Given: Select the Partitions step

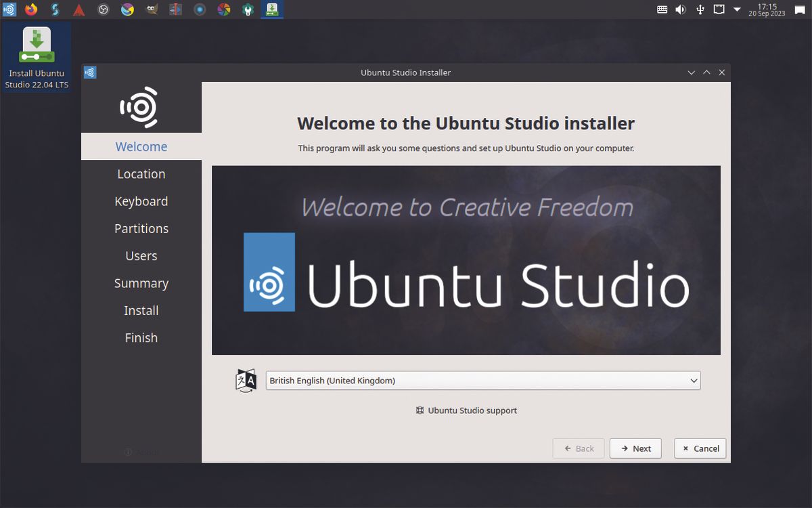Looking at the screenshot, I should pyautogui.click(x=141, y=228).
